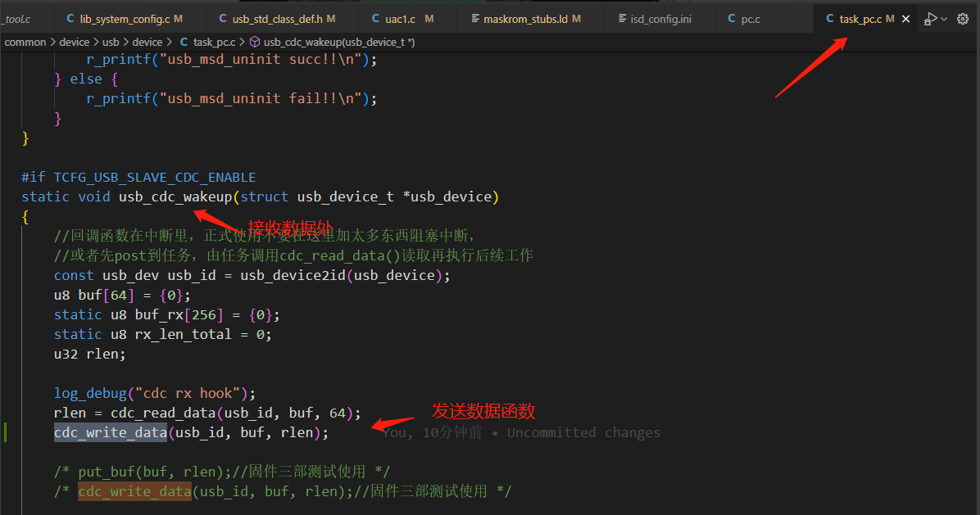This screenshot has width=980, height=515.
Task: Click the highlighted cdc_write_data call
Action: pyautogui.click(x=111, y=432)
